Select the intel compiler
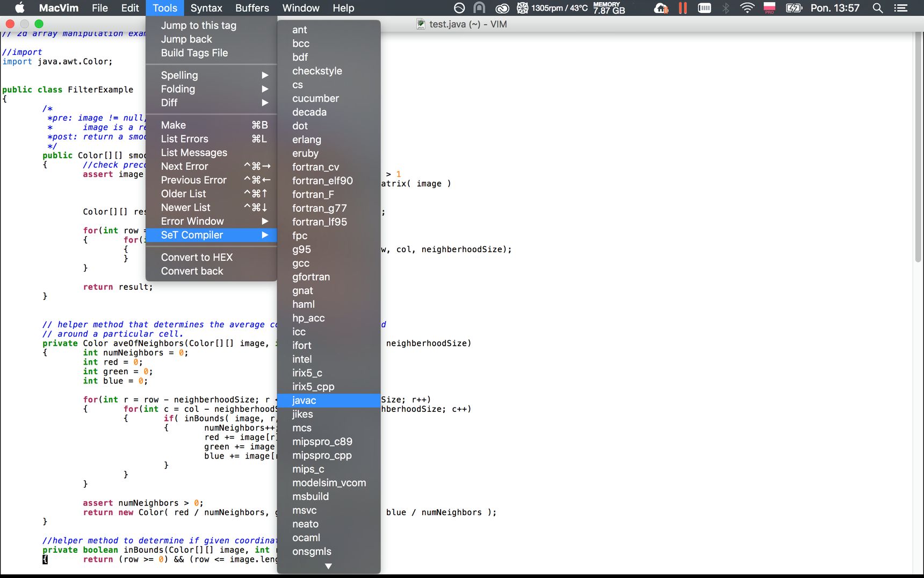Screen dimensions: 924x578 click(x=329, y=359)
